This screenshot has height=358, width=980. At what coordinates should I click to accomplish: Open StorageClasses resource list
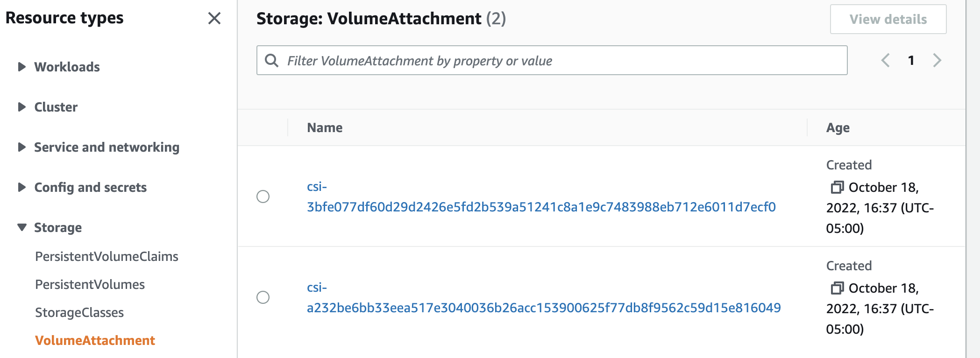tap(79, 312)
